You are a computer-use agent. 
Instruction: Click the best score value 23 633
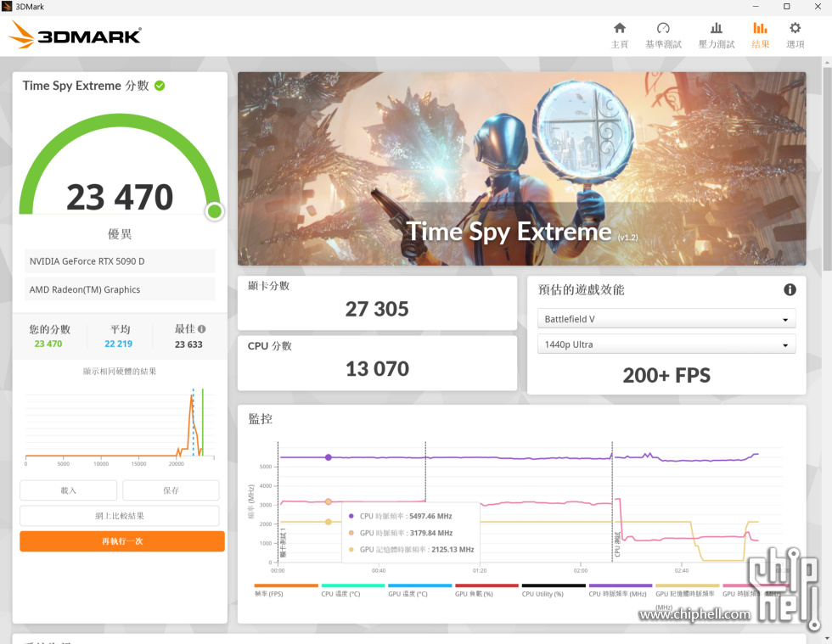[x=188, y=344]
